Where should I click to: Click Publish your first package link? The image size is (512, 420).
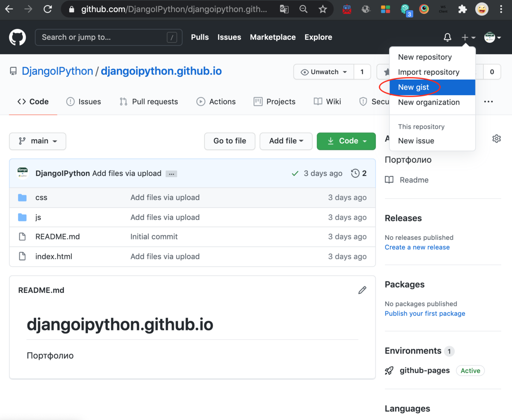click(x=425, y=313)
